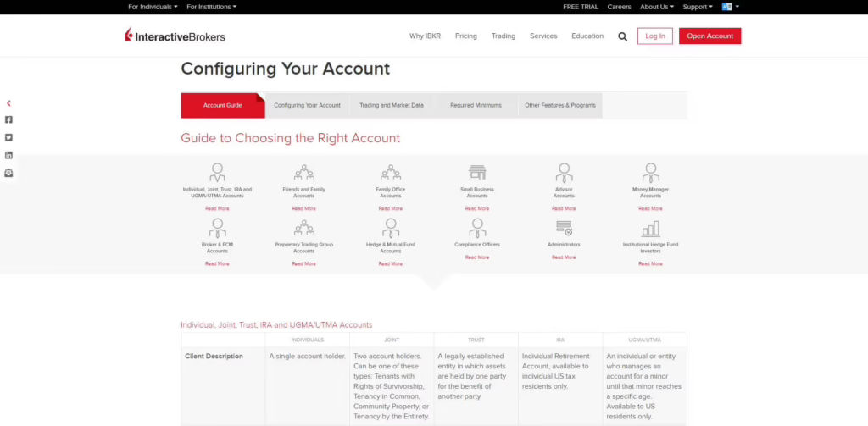This screenshot has height=426, width=868.
Task: Select the Compliance Officers icon
Action: [x=477, y=227]
